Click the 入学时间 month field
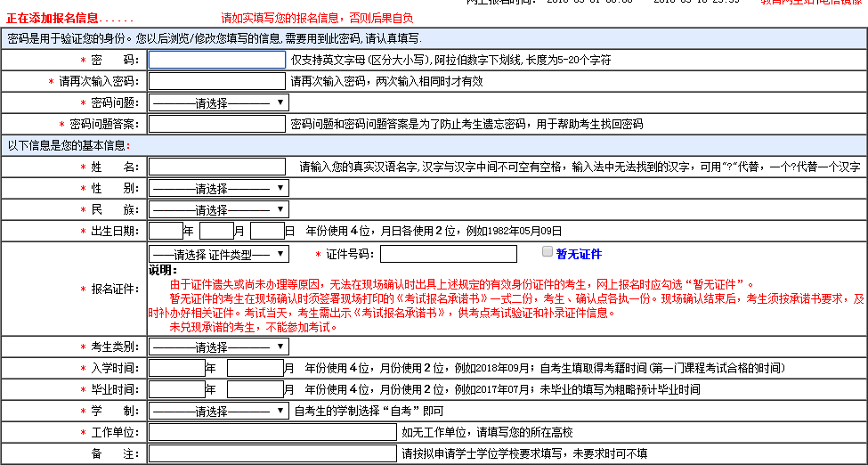 coord(256,368)
